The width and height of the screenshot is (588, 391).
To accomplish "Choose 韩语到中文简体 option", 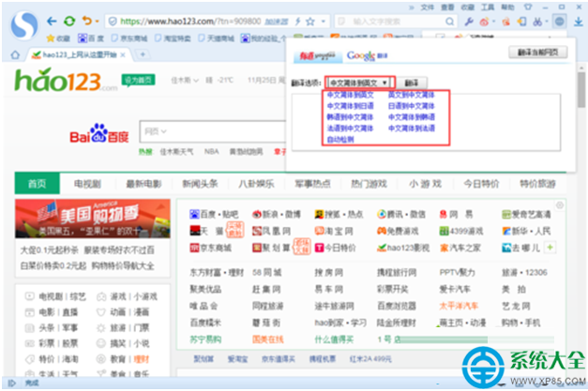I will (350, 117).
